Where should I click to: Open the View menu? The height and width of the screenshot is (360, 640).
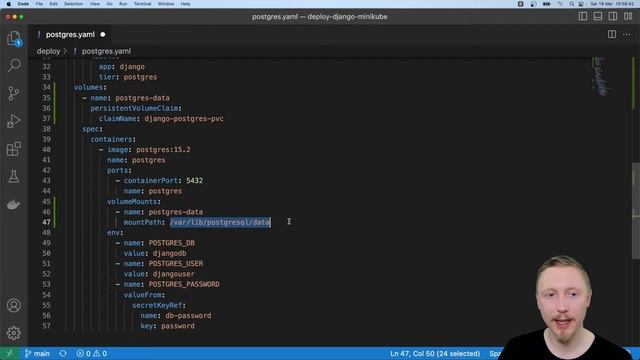[95, 4]
